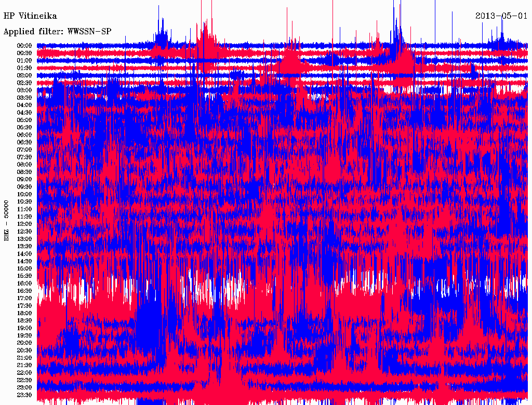This screenshot has height=405, width=532.
Task: Click the 07:00 time label
Action: point(24,150)
